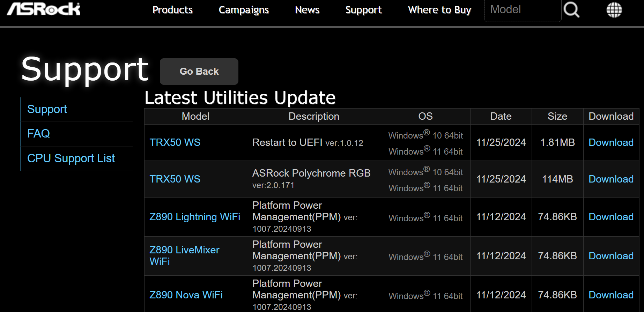Screen dimensions: 644x312
Task: Download PPM for Z890 LiveMixer WiFi
Action: coord(611,256)
